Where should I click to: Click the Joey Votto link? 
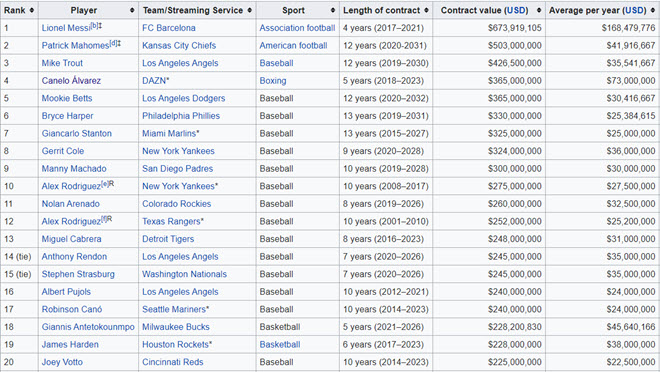(62, 362)
